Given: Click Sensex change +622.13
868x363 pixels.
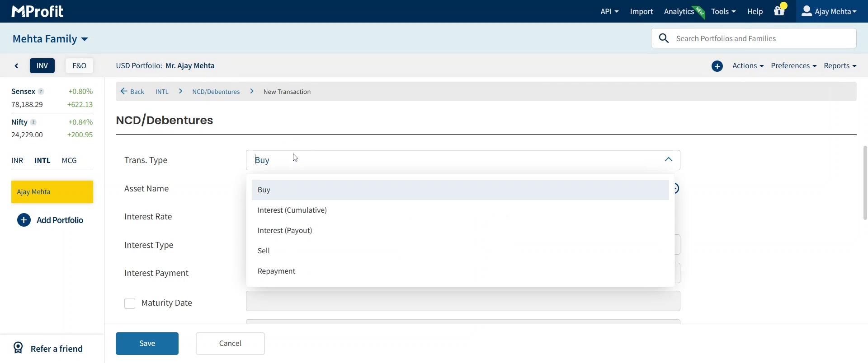Looking at the screenshot, I should tap(80, 105).
